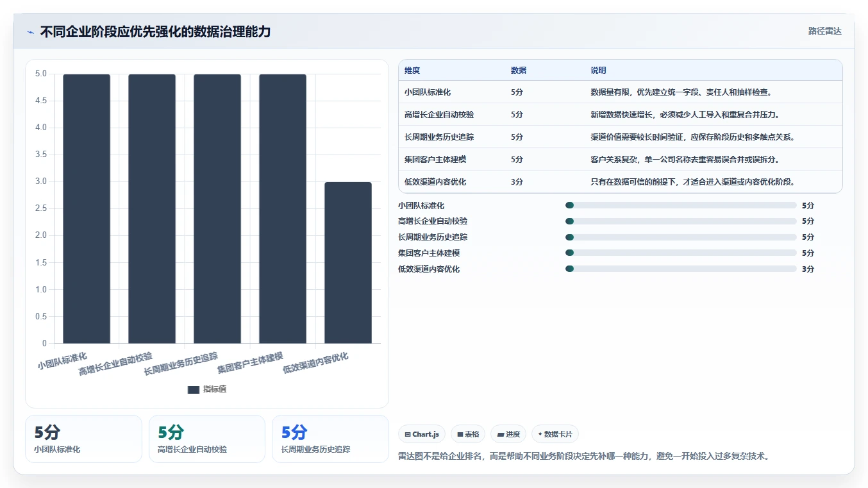Click the 5.0 y-axis label
Viewport: 868px width, 488px height.
click(x=41, y=74)
